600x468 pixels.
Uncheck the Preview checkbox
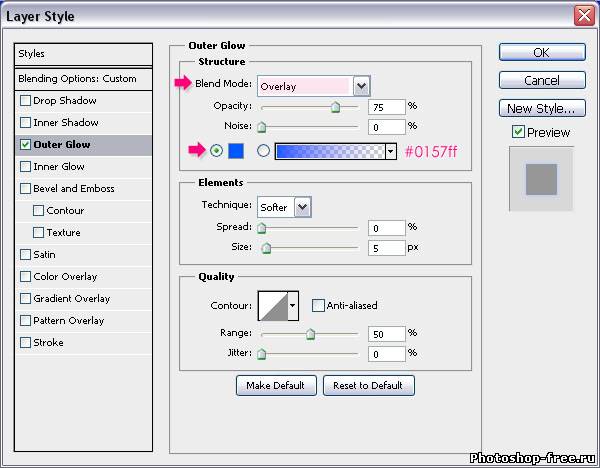tap(517, 132)
